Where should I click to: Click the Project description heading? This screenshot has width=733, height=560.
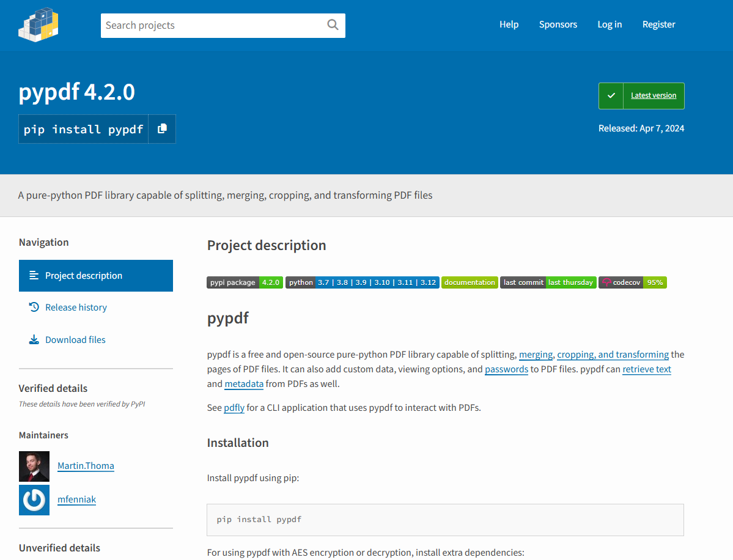(267, 245)
